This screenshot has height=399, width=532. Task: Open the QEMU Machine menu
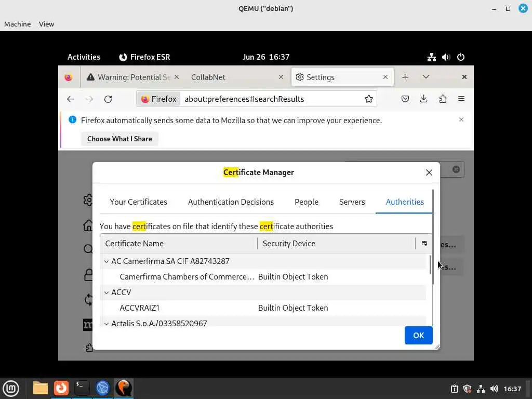[x=17, y=24]
